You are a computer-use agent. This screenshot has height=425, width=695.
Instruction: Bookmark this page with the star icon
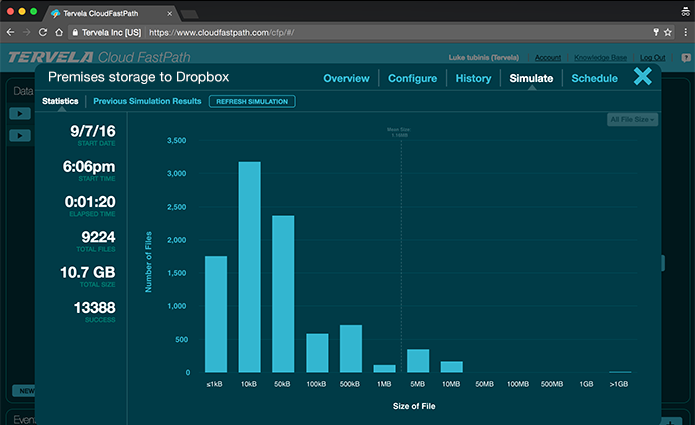(x=666, y=32)
